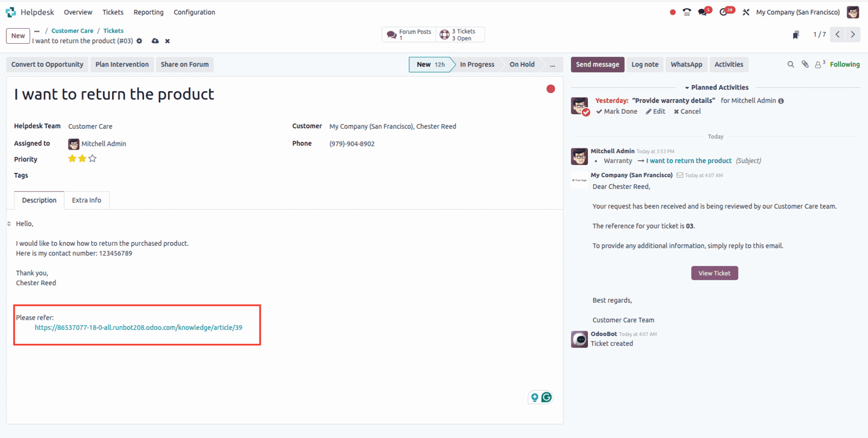
Task: Open the knowledge article link
Action: coord(138,328)
